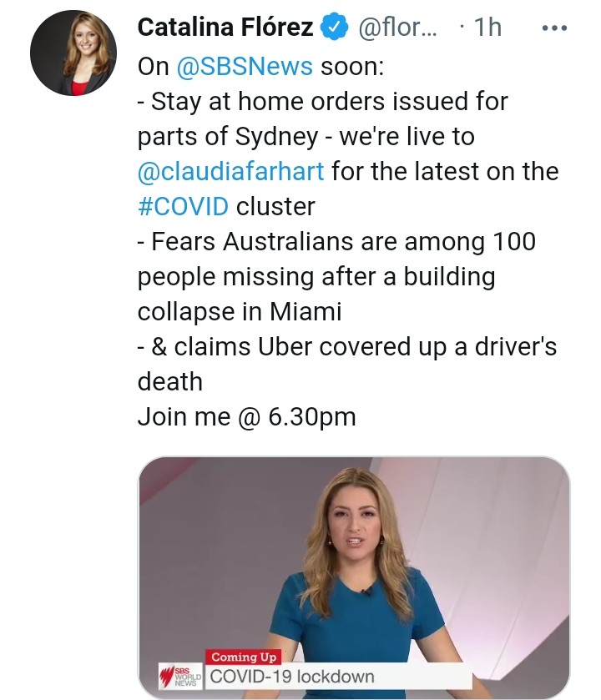Image resolution: width=601 pixels, height=700 pixels.
Task: Click the 'collapse in Miami' text line
Action: (240, 311)
